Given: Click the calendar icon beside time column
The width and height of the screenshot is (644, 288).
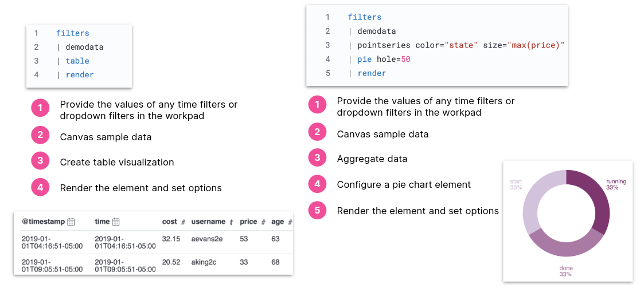Looking at the screenshot, I should (116, 222).
